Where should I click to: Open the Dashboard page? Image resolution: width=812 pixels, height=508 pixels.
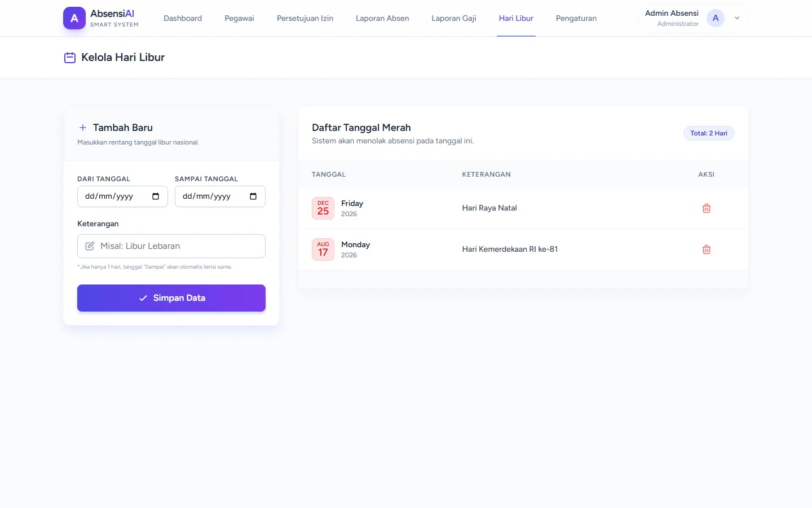183,18
